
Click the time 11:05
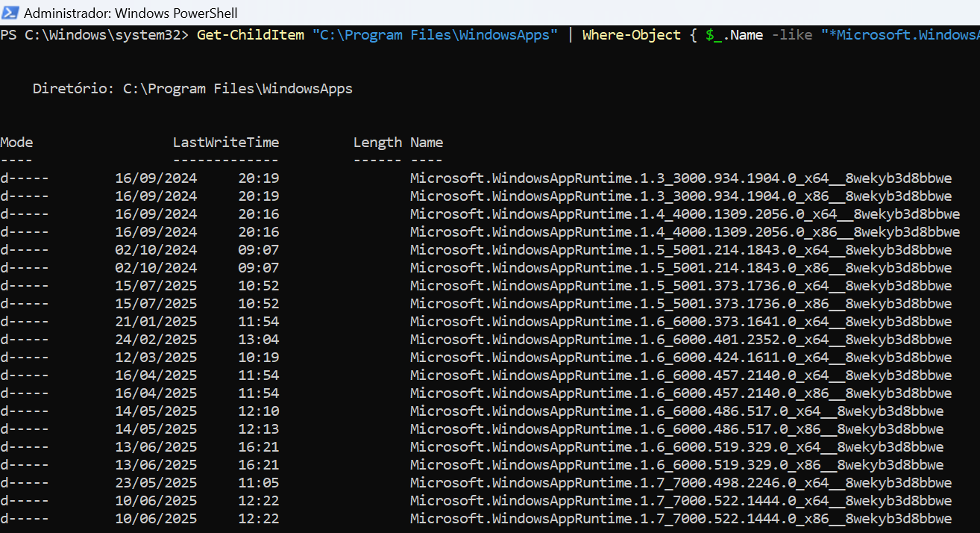(x=259, y=483)
